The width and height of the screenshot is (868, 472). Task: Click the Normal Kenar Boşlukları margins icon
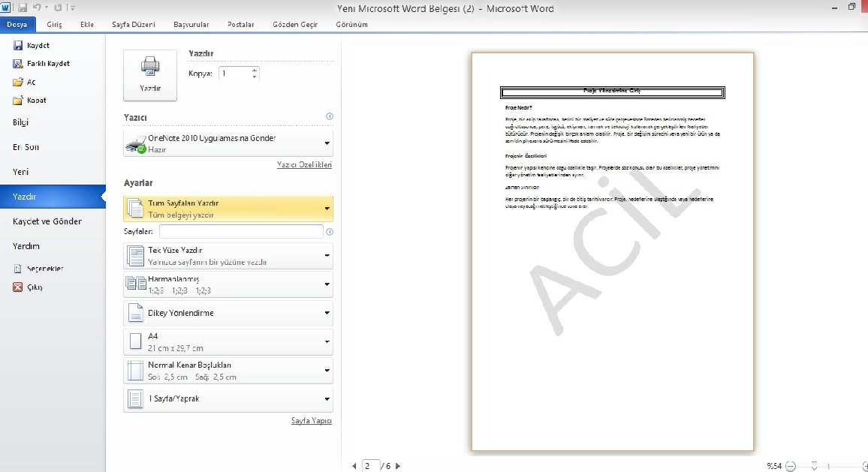[136, 371]
